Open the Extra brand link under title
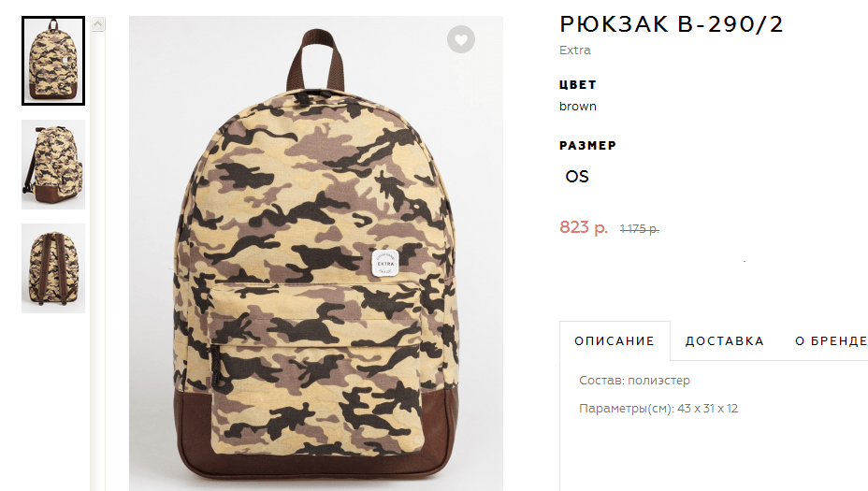The image size is (868, 491). click(574, 50)
